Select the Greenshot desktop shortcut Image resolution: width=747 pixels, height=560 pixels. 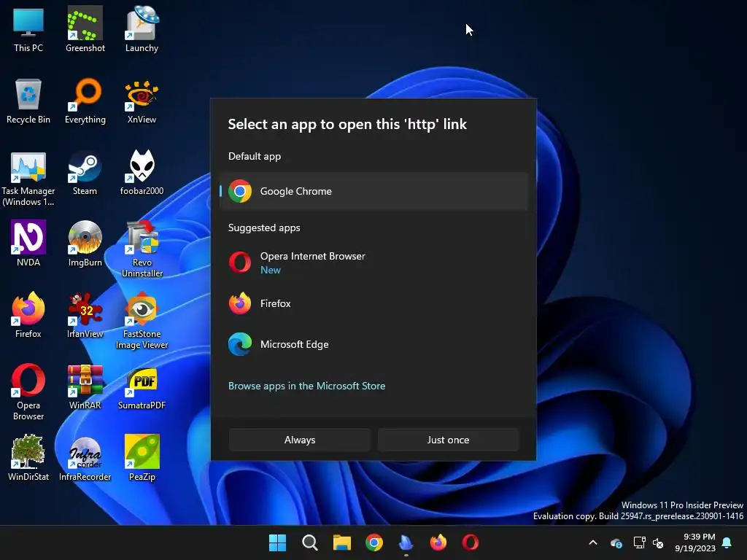point(85,29)
